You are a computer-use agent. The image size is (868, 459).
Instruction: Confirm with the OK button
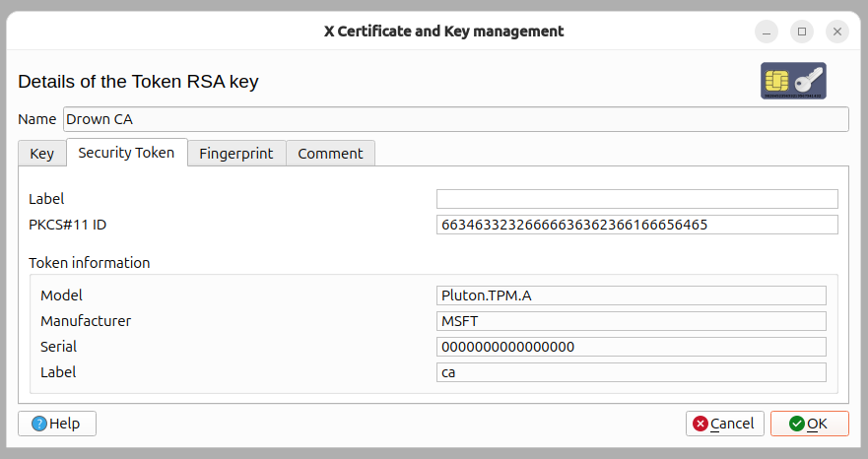click(809, 424)
